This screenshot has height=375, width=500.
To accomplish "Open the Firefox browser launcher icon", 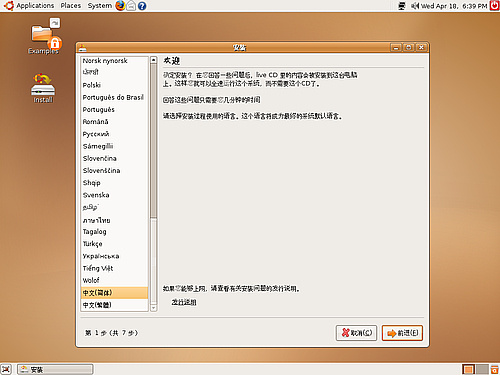I will [x=120, y=6].
